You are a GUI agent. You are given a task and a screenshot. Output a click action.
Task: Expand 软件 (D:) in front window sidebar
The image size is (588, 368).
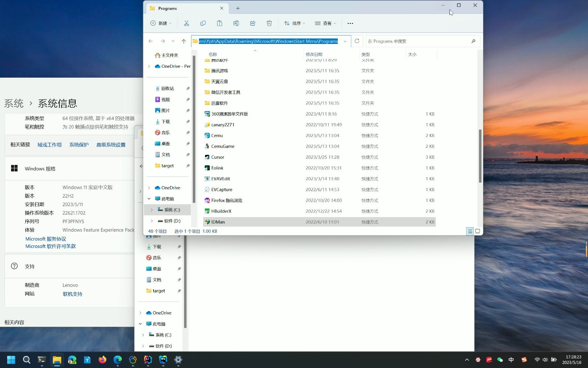[x=152, y=221]
